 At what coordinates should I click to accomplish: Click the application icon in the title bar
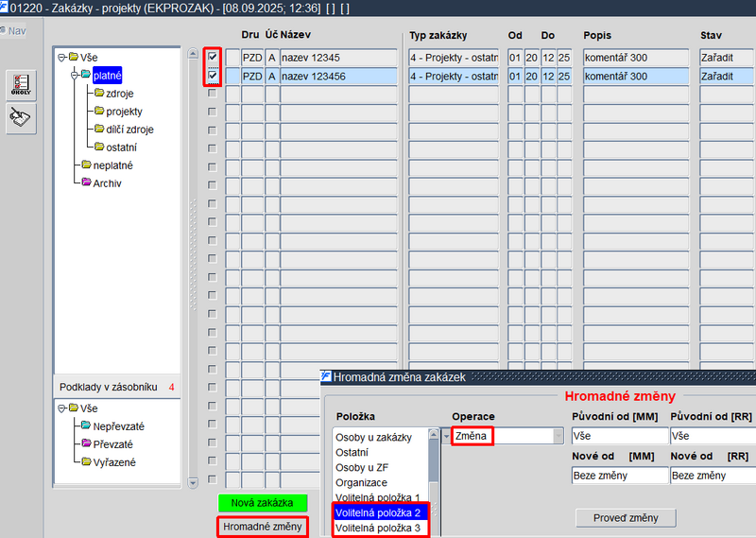click(x=4, y=8)
